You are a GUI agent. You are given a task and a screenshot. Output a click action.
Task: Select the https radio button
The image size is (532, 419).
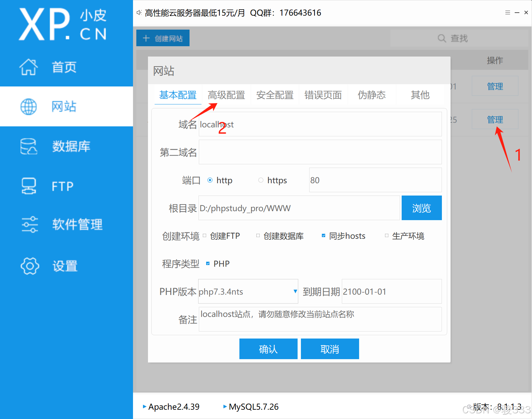(261, 180)
